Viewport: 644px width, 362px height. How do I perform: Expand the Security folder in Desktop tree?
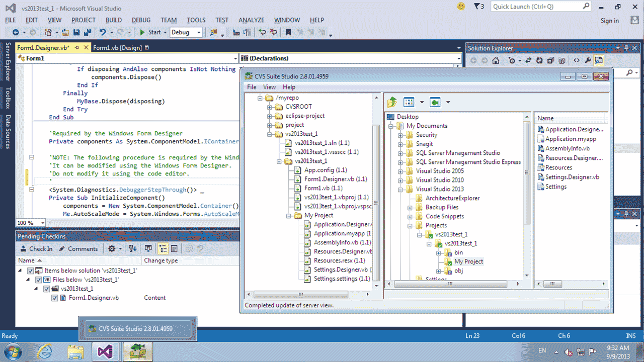pos(400,135)
